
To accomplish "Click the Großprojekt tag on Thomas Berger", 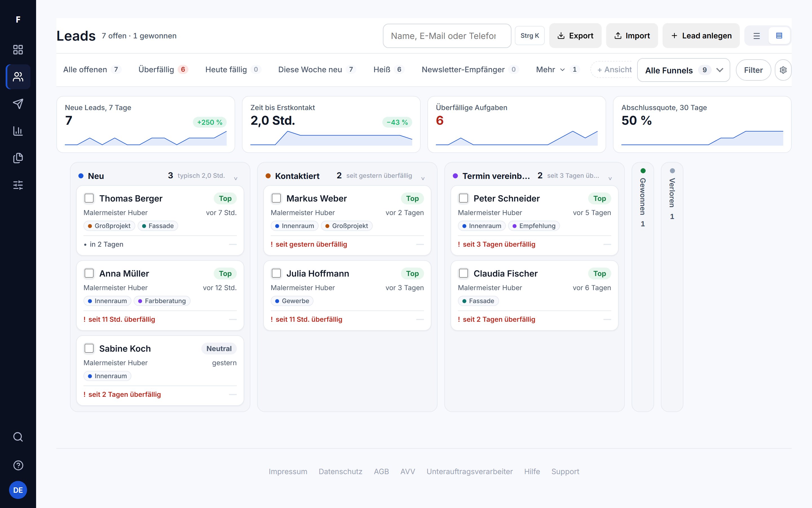I will (x=109, y=226).
